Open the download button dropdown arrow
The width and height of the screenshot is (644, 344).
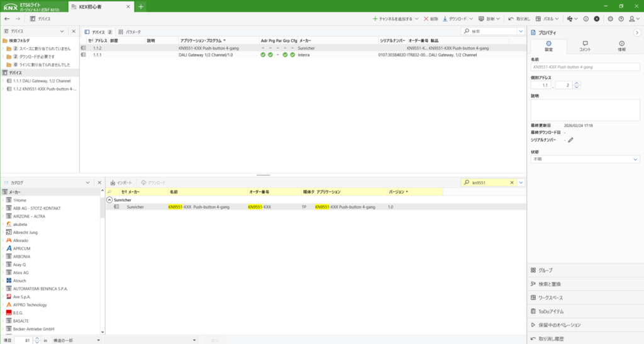point(471,19)
